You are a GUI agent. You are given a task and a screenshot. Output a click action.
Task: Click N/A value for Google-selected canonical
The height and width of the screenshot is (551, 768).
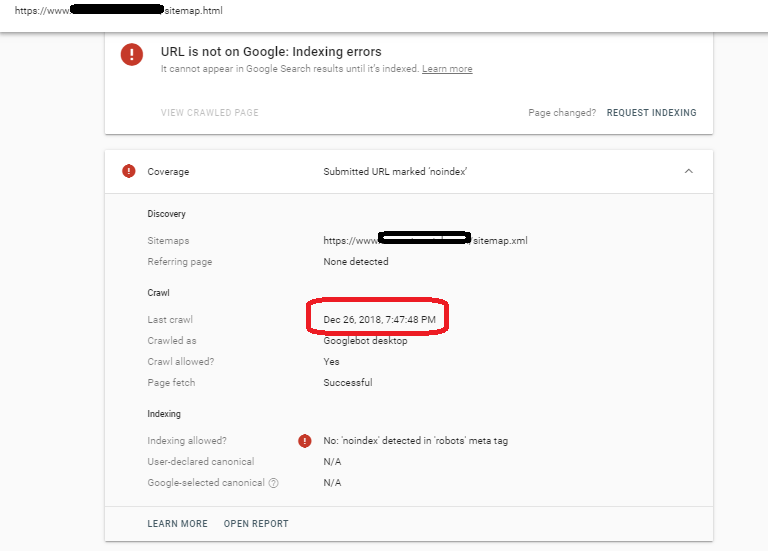coord(332,483)
